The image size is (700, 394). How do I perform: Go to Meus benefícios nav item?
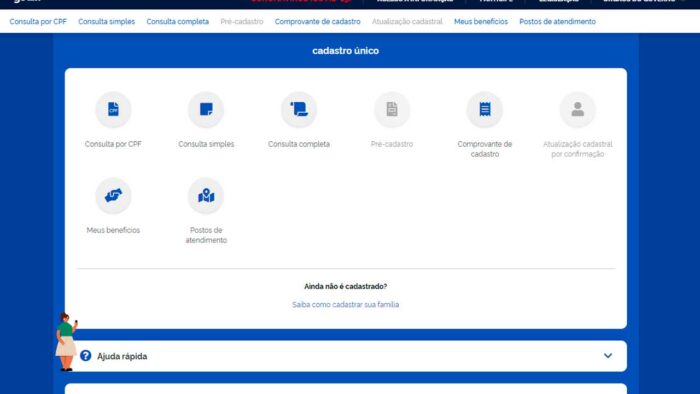481,21
